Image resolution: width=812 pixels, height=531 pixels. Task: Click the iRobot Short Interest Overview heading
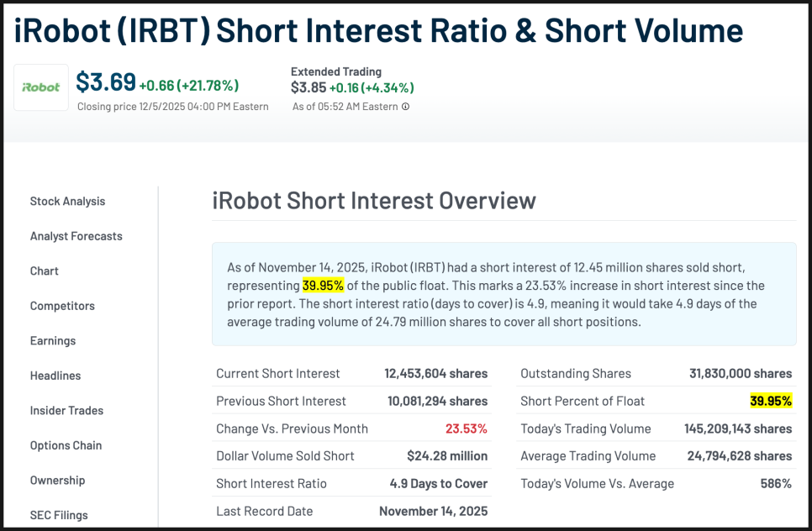coord(374,201)
